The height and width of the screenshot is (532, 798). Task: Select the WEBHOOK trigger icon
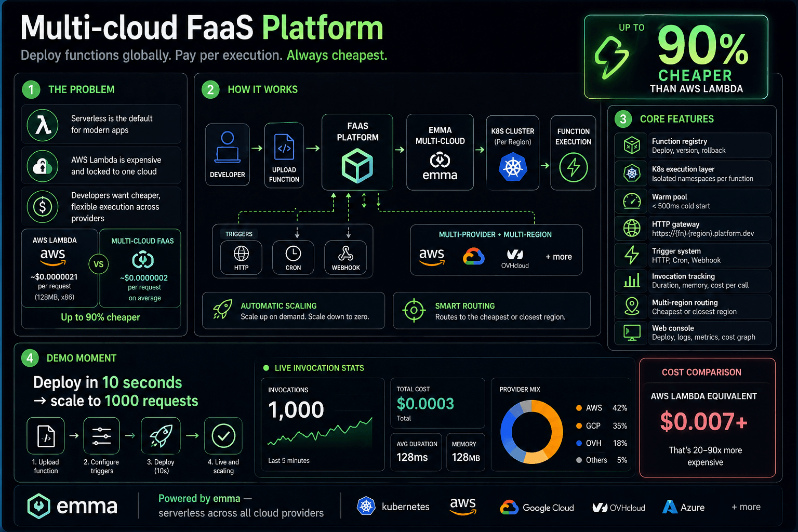346,254
